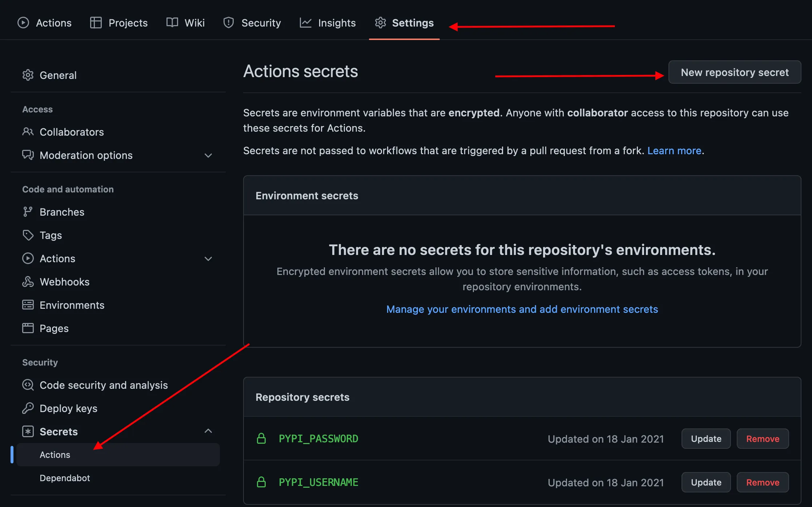Remove the PYPI_USERNAME secret
Viewport: 812px width, 507px height.
pyautogui.click(x=763, y=482)
